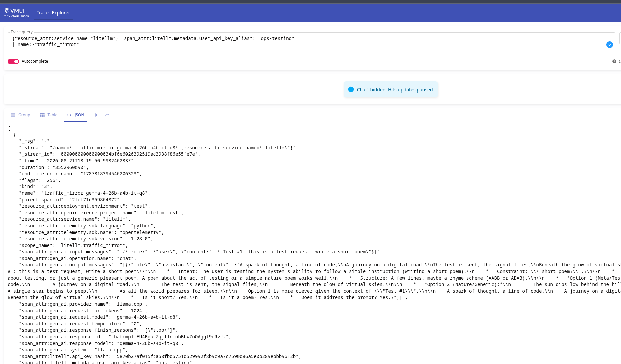Click the gen_ai.response.id chatcmpl line

[x=125, y=337]
